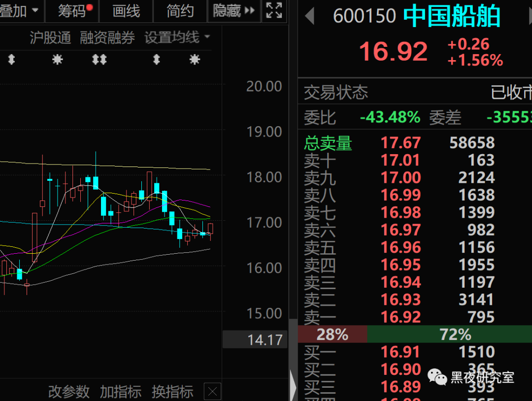The width and height of the screenshot is (532, 401).
Task: Click the 沪股通 tag
Action: [50, 37]
